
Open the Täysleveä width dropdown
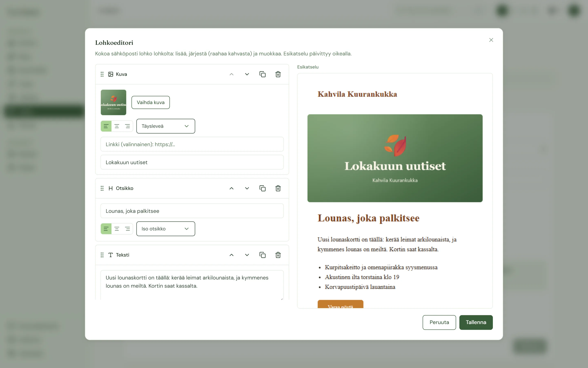(166, 126)
